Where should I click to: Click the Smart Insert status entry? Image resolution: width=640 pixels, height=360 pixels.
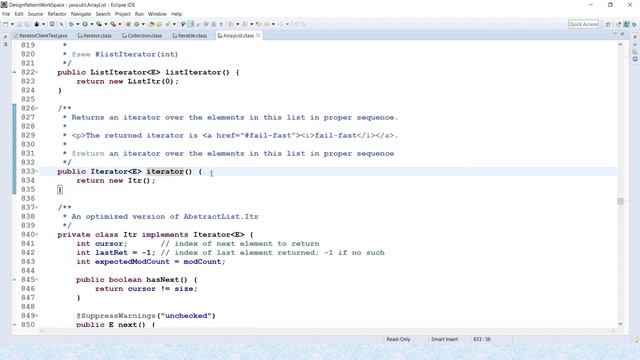tap(444, 339)
